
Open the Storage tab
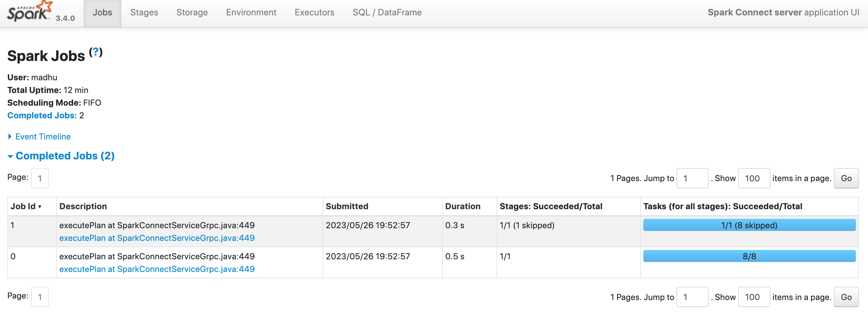[192, 12]
